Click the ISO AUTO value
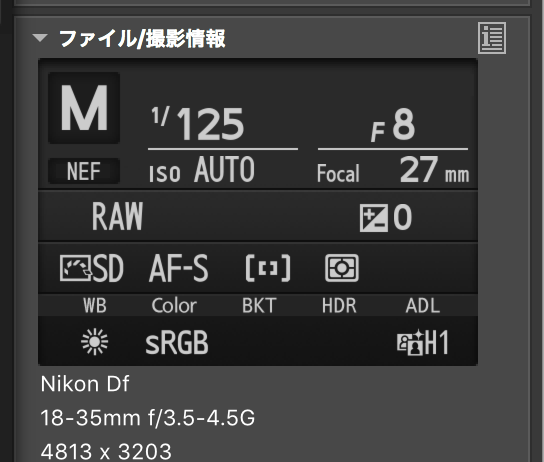The width and height of the screenshot is (544, 462). 202,169
